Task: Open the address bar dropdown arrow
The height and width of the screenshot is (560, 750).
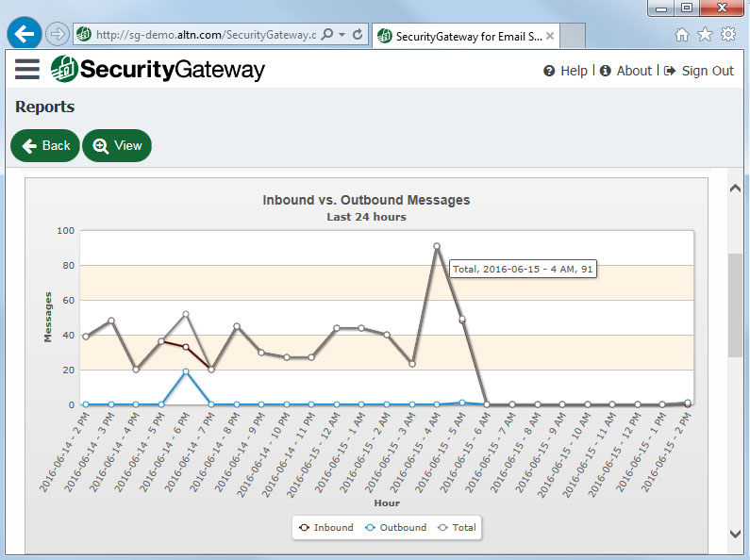Action: [342, 34]
